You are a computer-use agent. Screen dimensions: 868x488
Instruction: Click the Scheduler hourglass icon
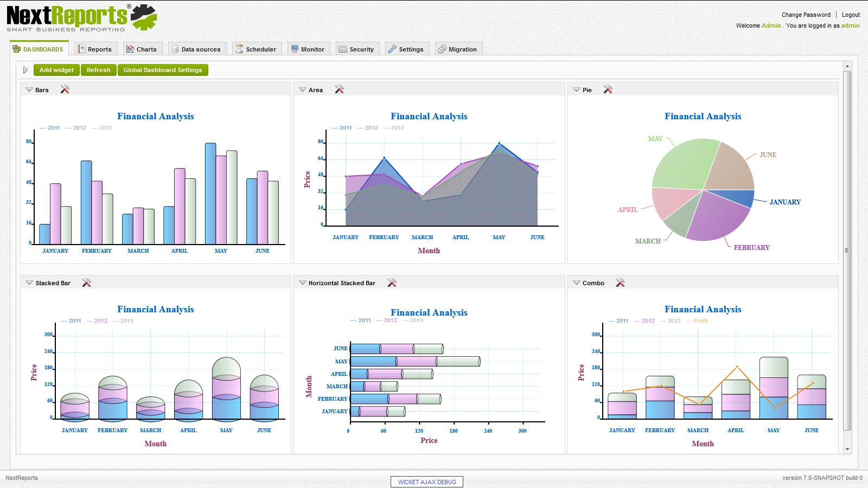tap(239, 49)
